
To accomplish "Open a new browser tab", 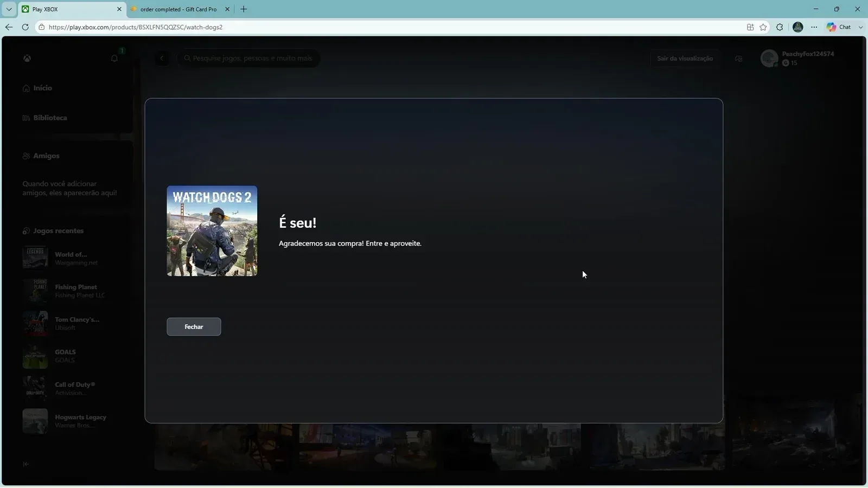I will (244, 9).
